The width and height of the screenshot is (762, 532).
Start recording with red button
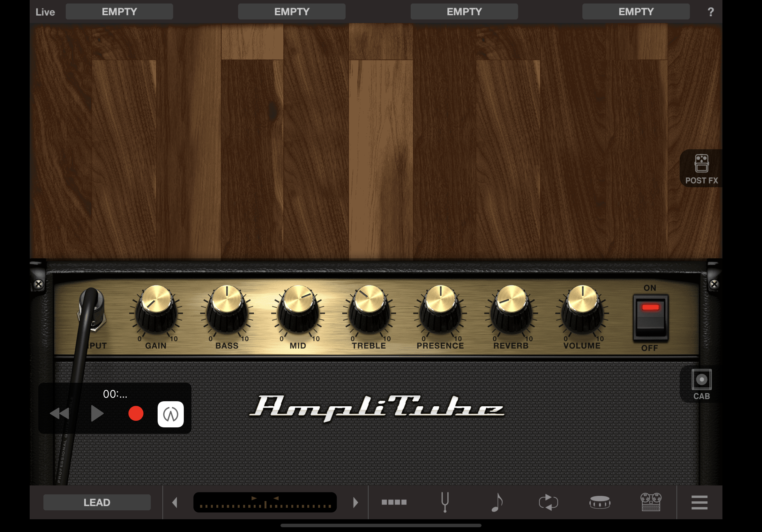tap(136, 414)
